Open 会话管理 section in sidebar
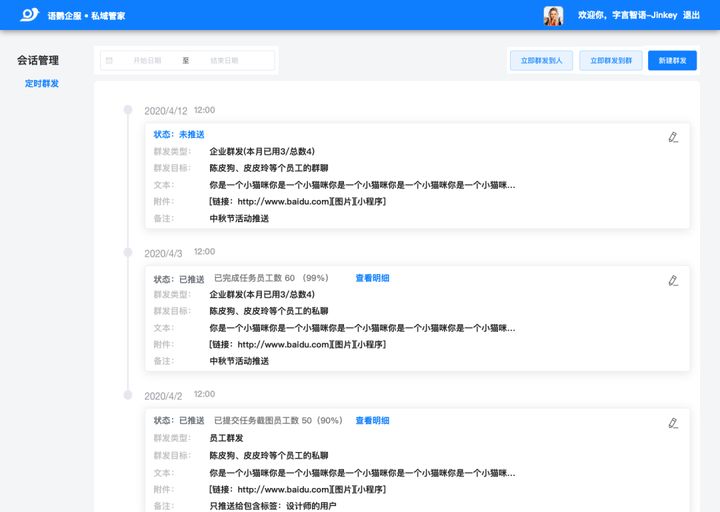 [x=38, y=61]
